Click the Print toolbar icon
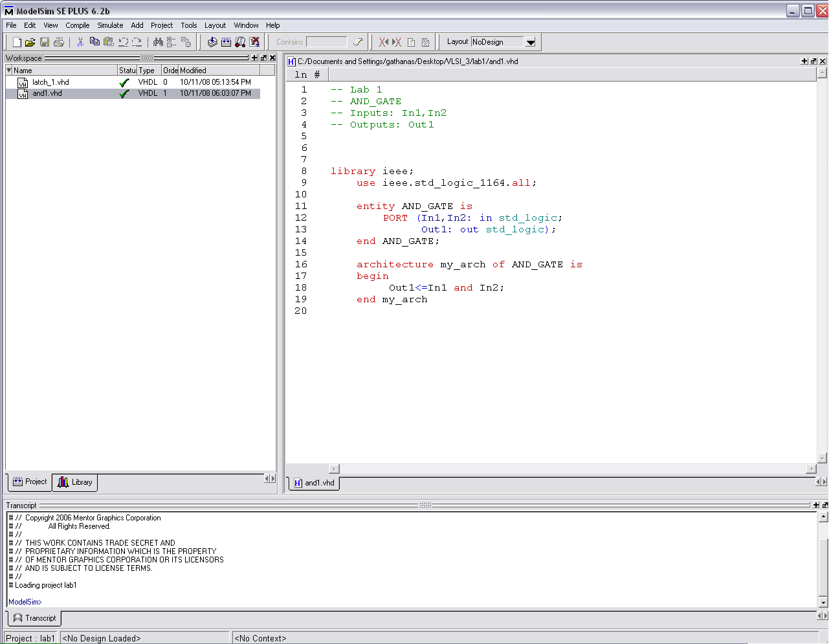Viewport: 829px width, 644px height. (x=59, y=42)
